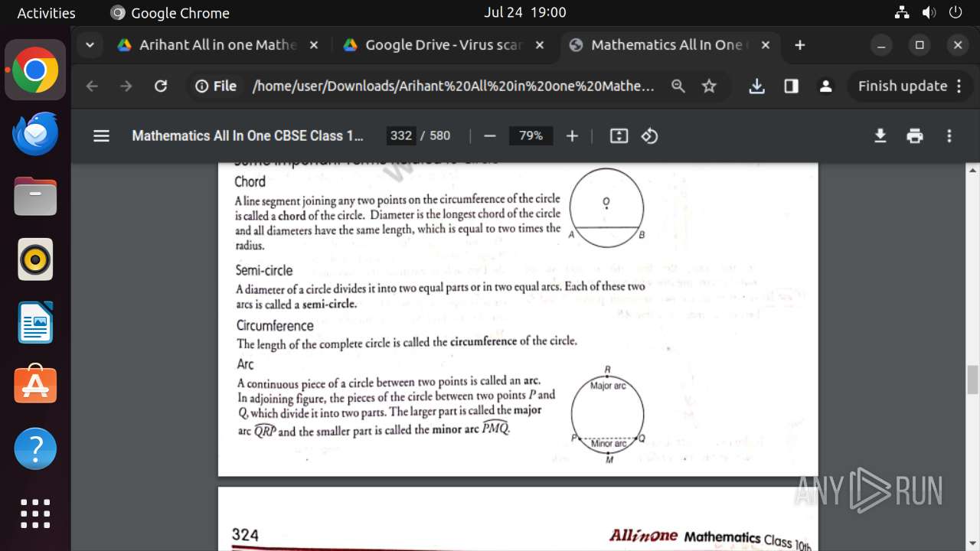980x551 pixels.
Task: Download the PDF from viewer toolbar
Action: (x=880, y=136)
